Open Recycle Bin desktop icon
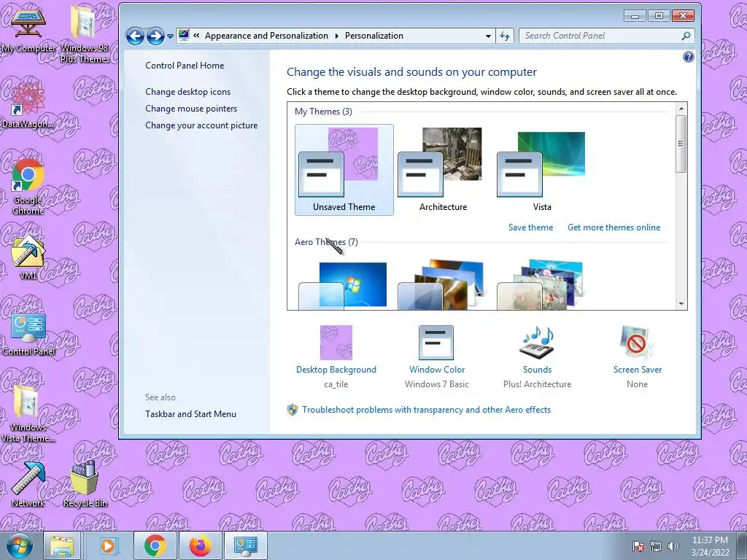 pyautogui.click(x=85, y=485)
